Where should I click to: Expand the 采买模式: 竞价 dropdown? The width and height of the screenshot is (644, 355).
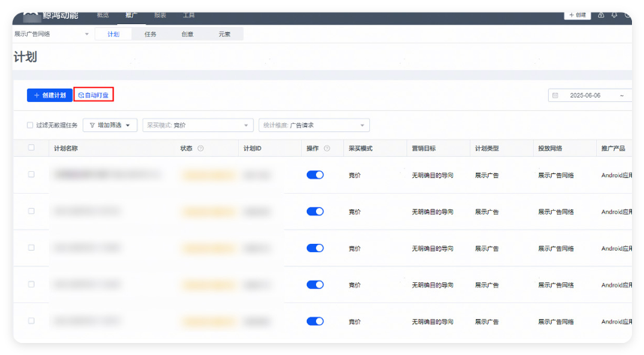click(x=198, y=125)
